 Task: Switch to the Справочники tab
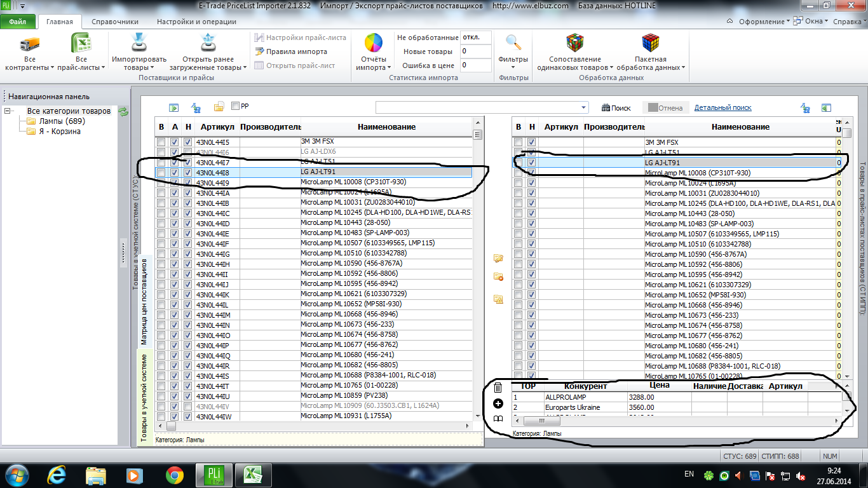click(x=115, y=22)
